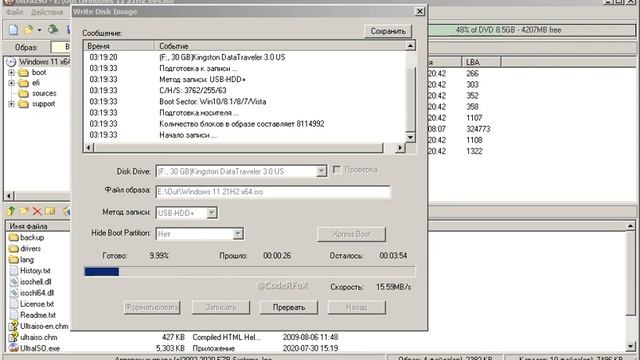Image resolution: width=640 pixels, height=360 pixels.
Task: Expand the efi folder node
Action: pos(11,83)
